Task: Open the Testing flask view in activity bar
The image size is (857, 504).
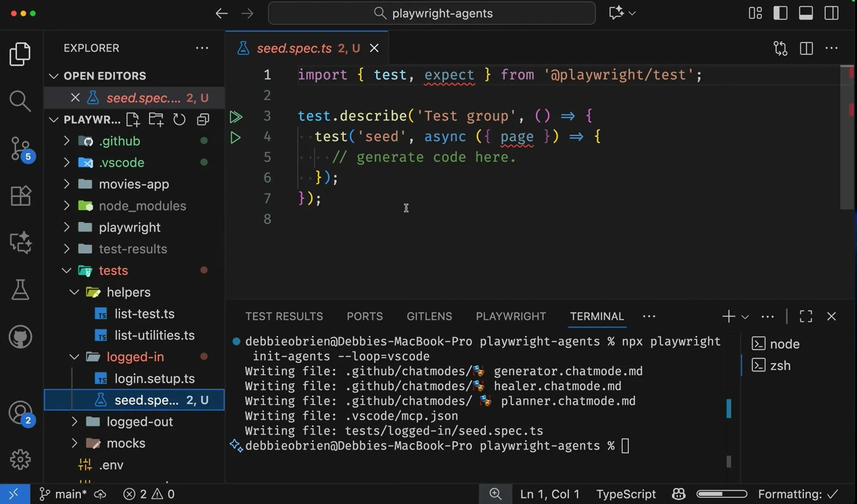Action: (20, 290)
